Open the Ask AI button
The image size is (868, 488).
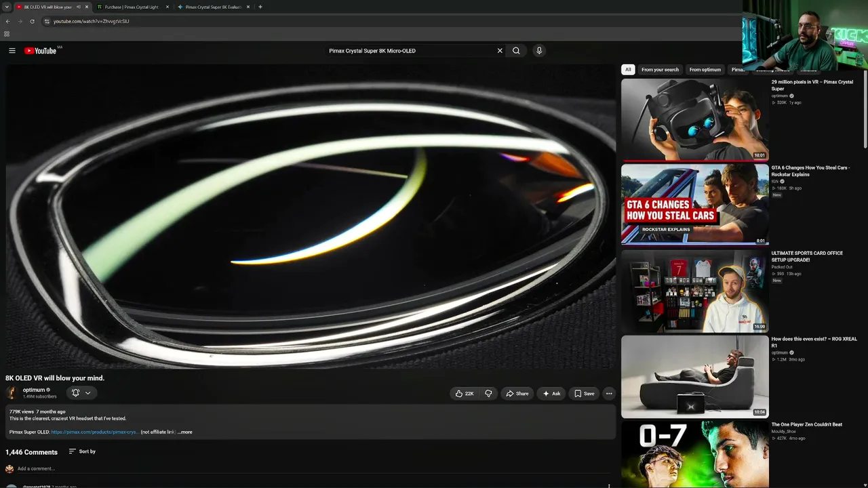point(551,393)
